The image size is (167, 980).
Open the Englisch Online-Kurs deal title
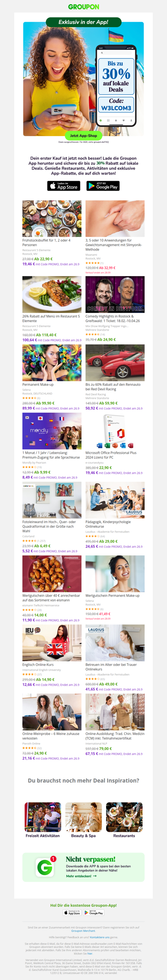[x=38, y=664]
